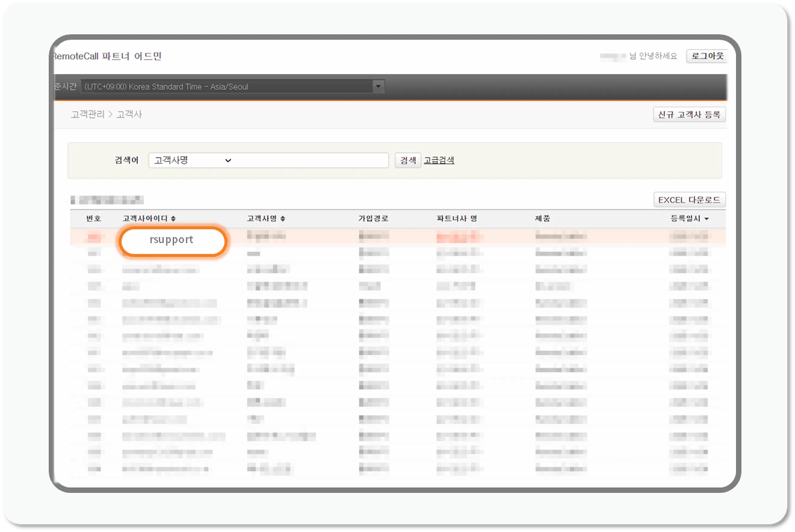Click the 로그아웃 logout button

coord(707,56)
